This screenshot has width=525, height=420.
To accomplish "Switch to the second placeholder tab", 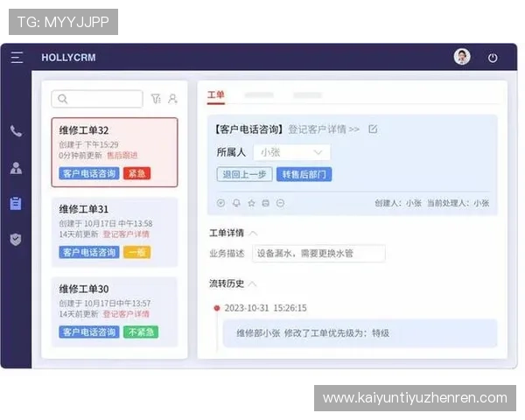I will pos(259,95).
